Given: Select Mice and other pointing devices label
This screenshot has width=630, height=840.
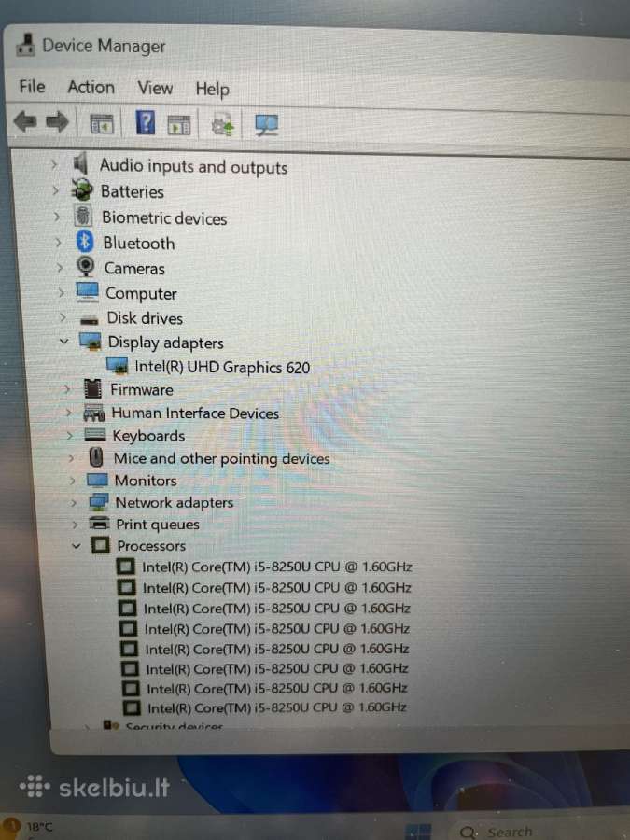Looking at the screenshot, I should [x=222, y=458].
